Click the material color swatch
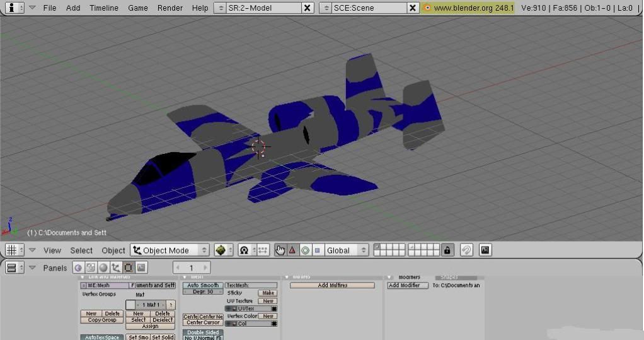The image size is (644, 340). (130, 305)
